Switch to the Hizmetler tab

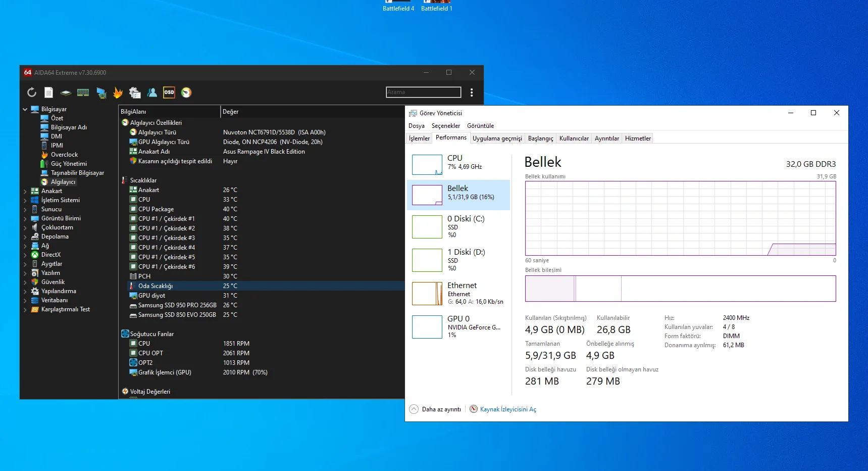point(638,138)
